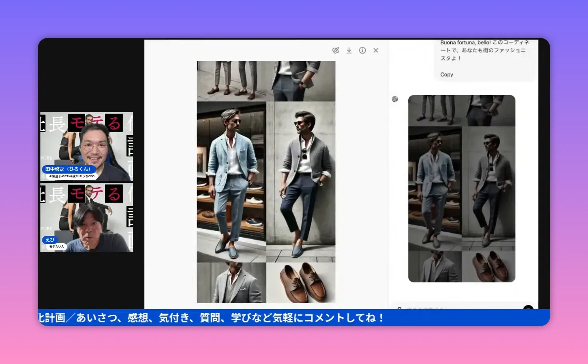The height and width of the screenshot is (364, 588).
Task: Click the info circle in the viewer toolbar
Action: coord(362,50)
